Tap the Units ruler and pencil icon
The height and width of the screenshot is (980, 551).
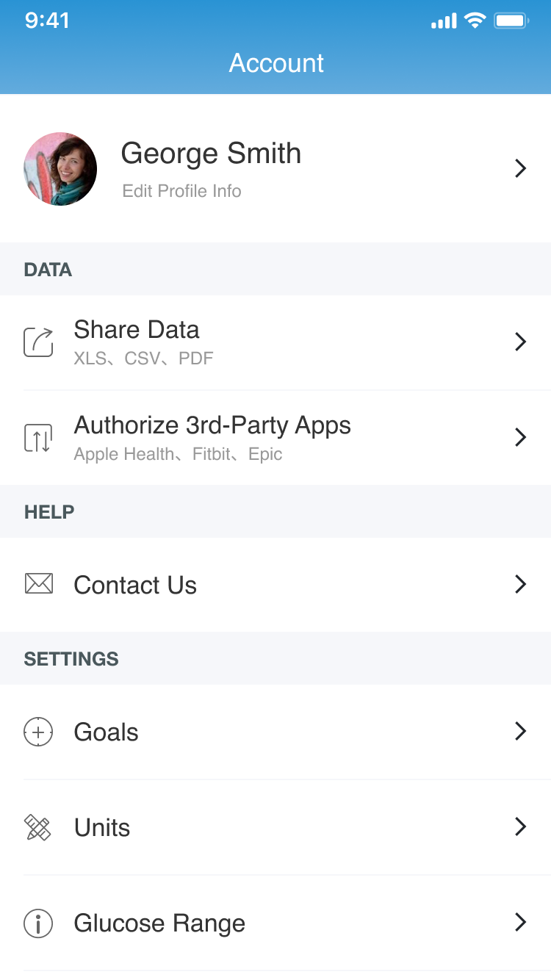point(38,827)
